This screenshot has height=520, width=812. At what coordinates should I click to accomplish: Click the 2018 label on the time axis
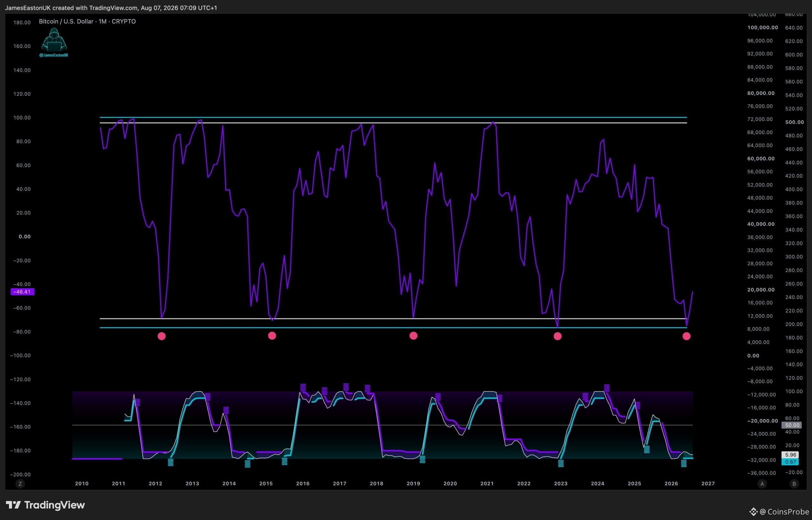pos(376,484)
